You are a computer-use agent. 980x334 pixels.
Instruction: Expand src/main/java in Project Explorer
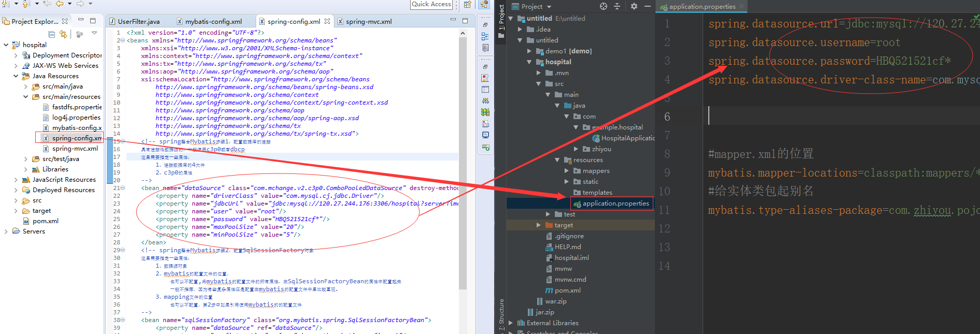click(25, 86)
